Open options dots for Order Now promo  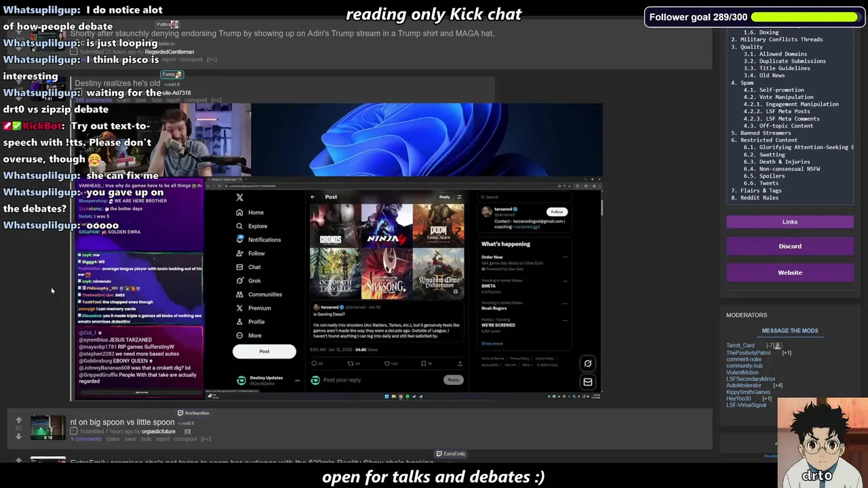(x=565, y=258)
